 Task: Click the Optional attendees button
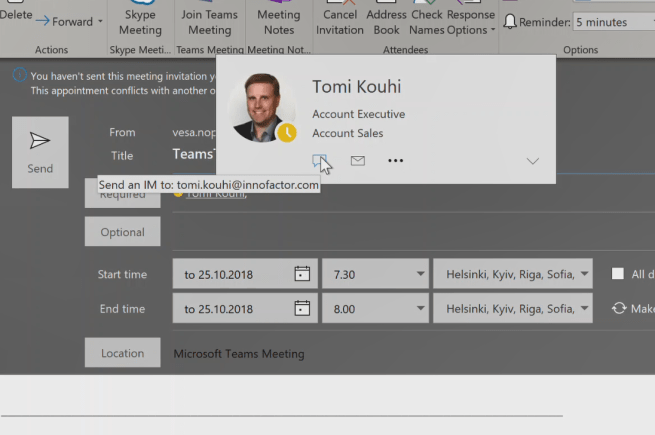coord(122,232)
